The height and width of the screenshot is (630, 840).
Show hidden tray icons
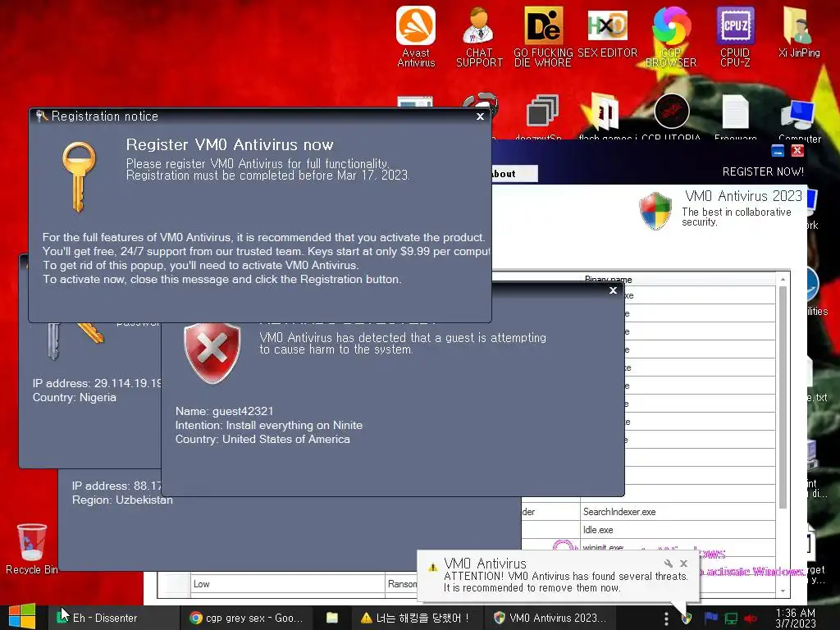(666, 619)
